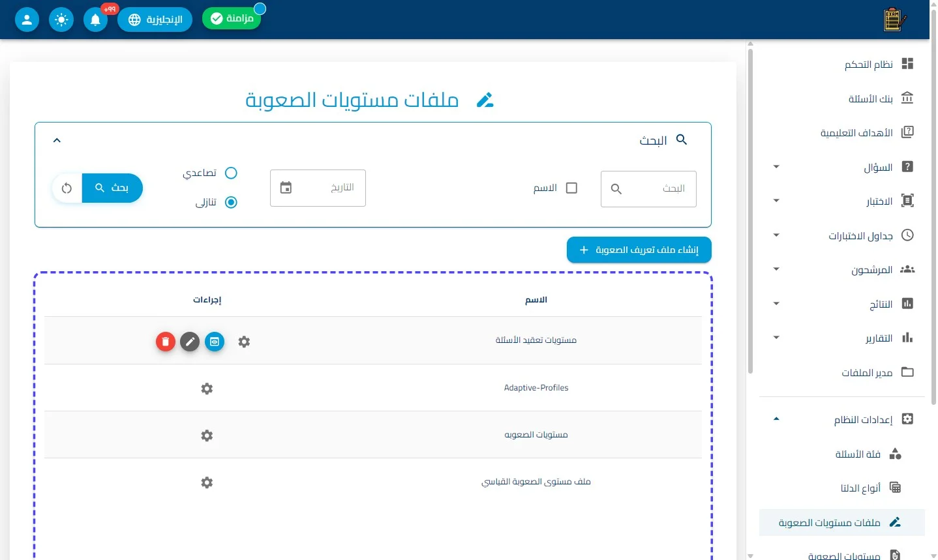The image size is (938, 560).
Task: Open the notifications bell
Action: click(95, 20)
